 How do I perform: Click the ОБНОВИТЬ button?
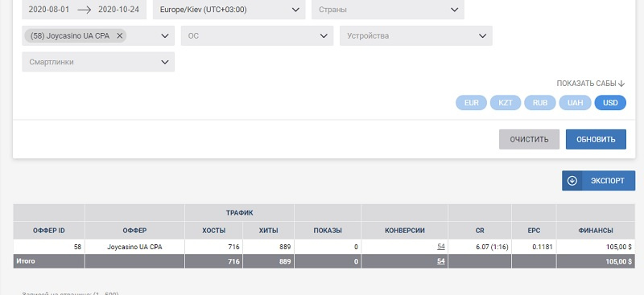click(596, 139)
